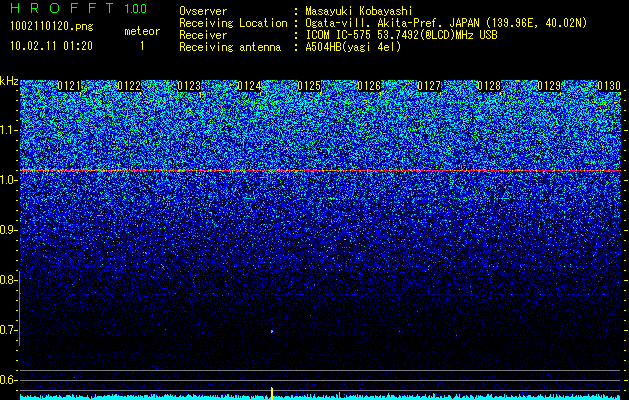Click the 'Ovserver' field label
629x400 pixels.
[203, 11]
